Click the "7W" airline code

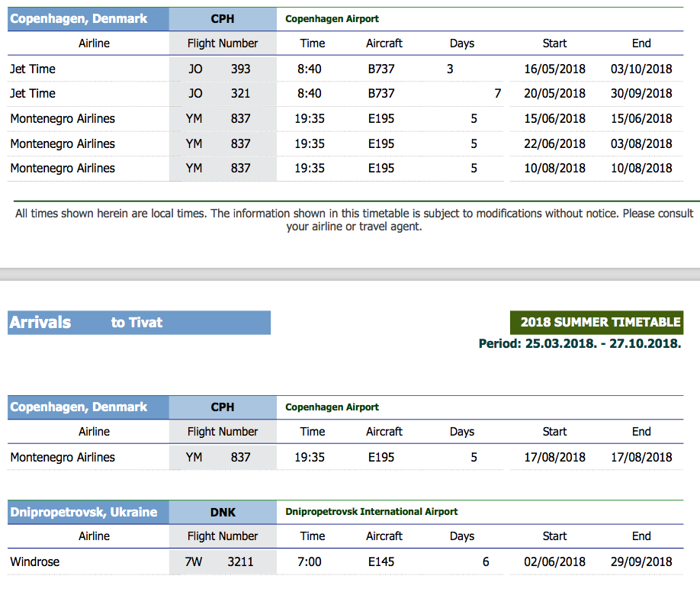194,561
